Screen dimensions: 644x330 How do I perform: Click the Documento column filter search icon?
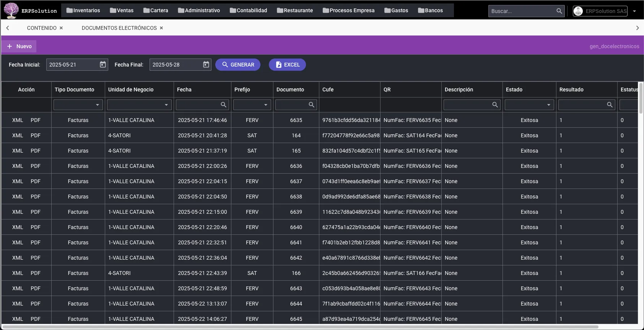(x=312, y=105)
